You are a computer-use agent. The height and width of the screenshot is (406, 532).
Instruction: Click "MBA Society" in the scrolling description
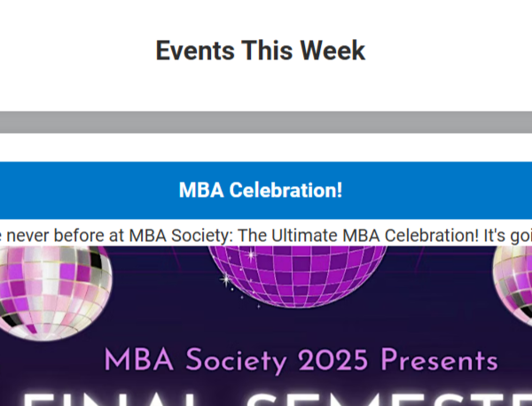(176, 236)
